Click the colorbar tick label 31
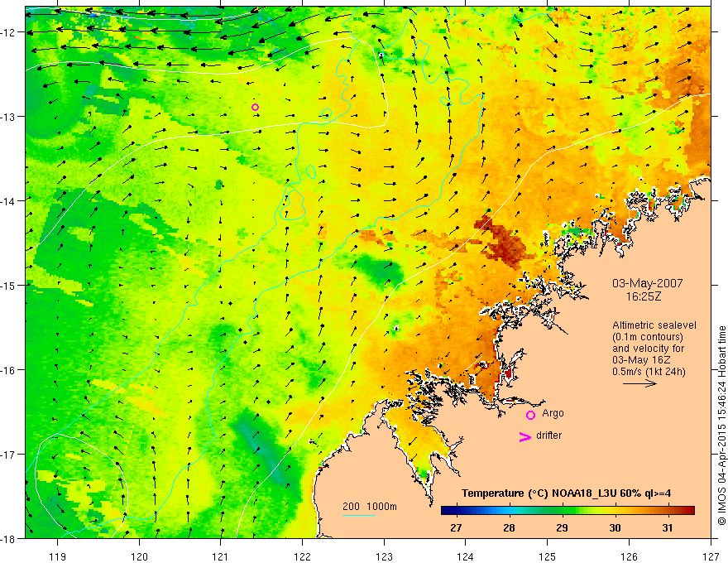728x563 pixels. tap(667, 527)
